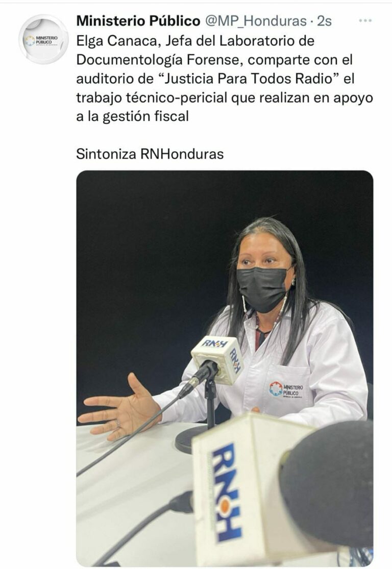This screenshot has width=392, height=569.
Task: Click the Ministerio Público profile avatar
Action: [x=43, y=39]
